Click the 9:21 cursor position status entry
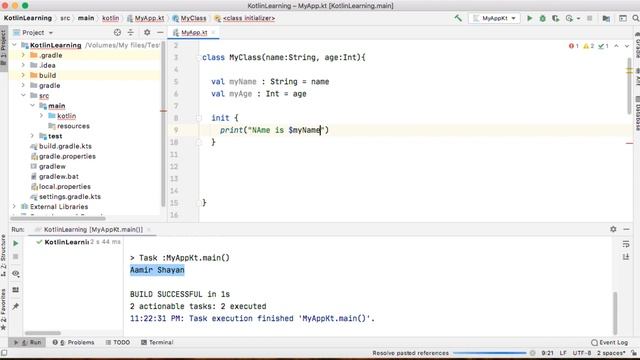 coord(547,353)
